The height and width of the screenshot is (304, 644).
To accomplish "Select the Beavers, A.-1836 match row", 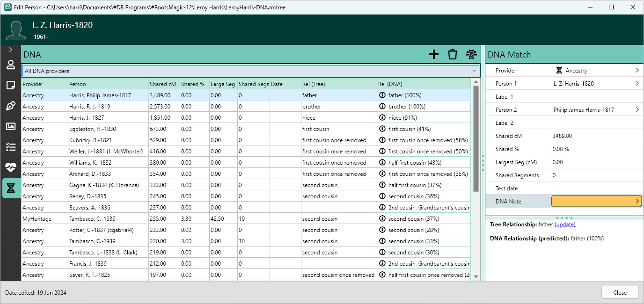I will 246,208.
